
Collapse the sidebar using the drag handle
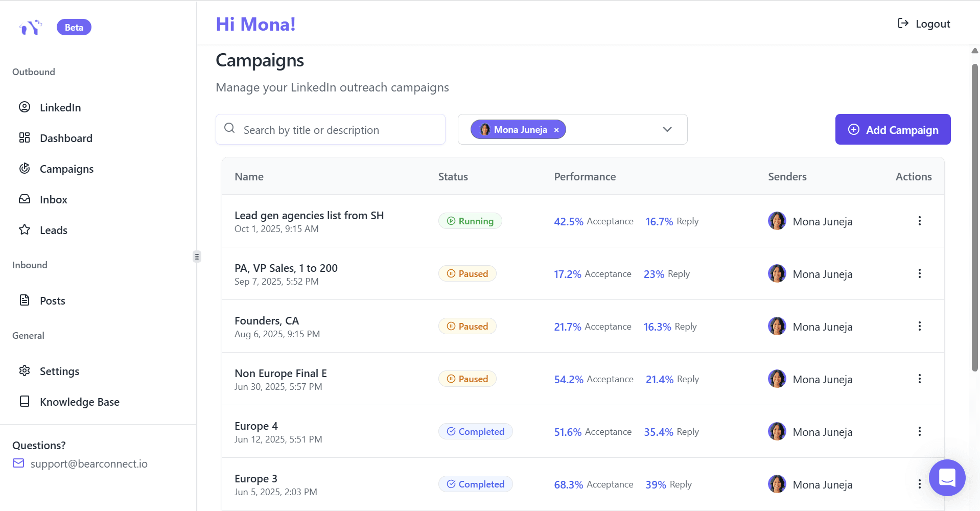tap(197, 256)
